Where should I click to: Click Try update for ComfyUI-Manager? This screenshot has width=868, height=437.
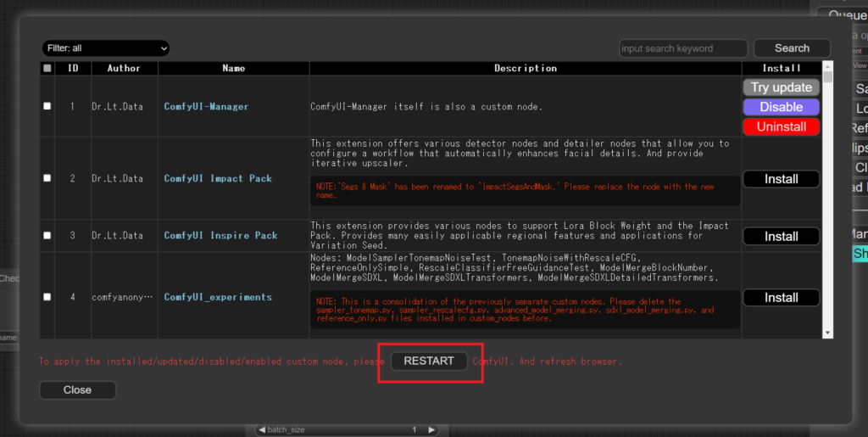781,87
